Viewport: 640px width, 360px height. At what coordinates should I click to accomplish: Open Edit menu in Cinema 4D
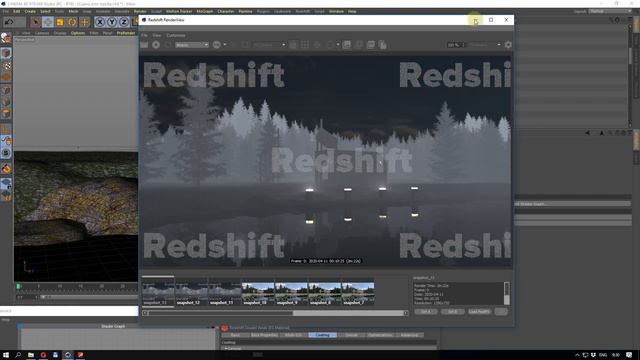(17, 11)
